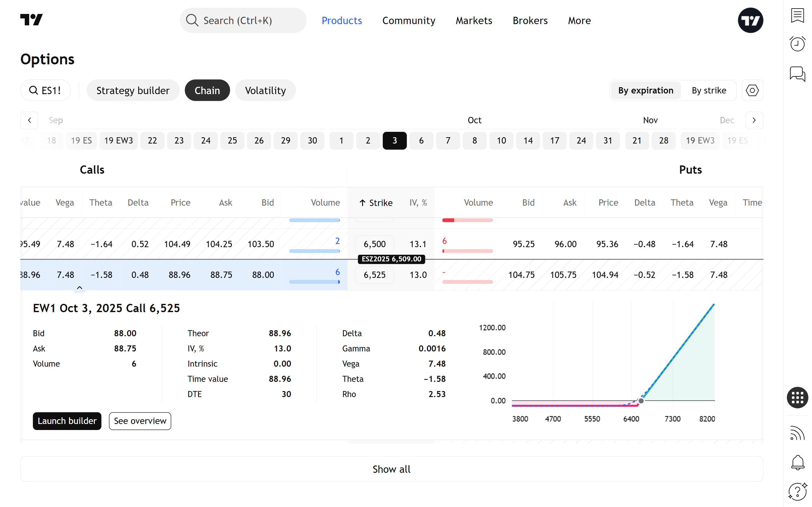Open the news feed broadcast icon
The image size is (812, 507).
click(797, 433)
